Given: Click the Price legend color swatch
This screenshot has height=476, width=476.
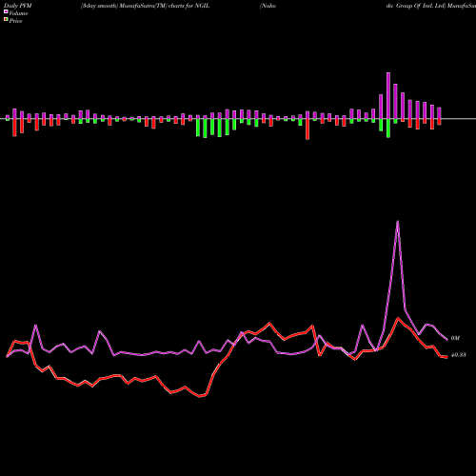Looking at the screenshot, I should pyautogui.click(x=6, y=20).
